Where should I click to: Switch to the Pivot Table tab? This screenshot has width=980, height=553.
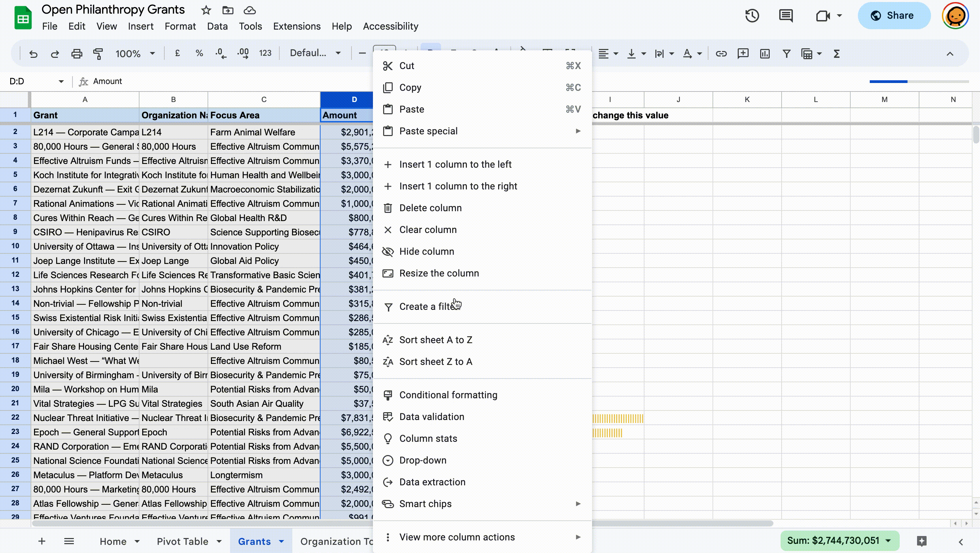pos(183,541)
